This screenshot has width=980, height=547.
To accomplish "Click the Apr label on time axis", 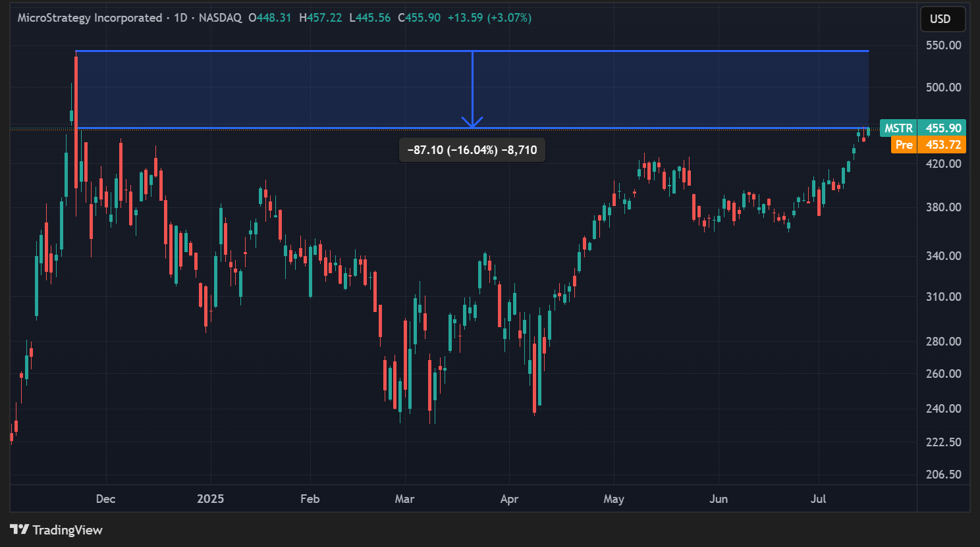I will pos(509,499).
